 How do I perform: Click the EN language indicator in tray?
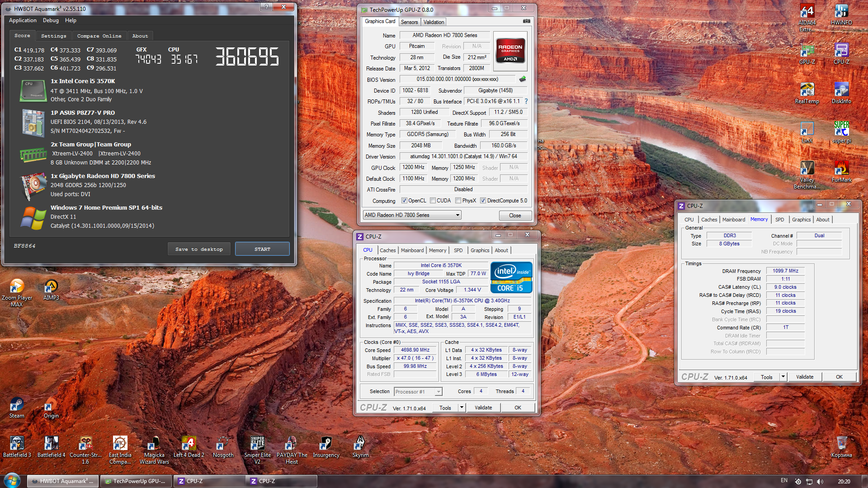(x=784, y=480)
